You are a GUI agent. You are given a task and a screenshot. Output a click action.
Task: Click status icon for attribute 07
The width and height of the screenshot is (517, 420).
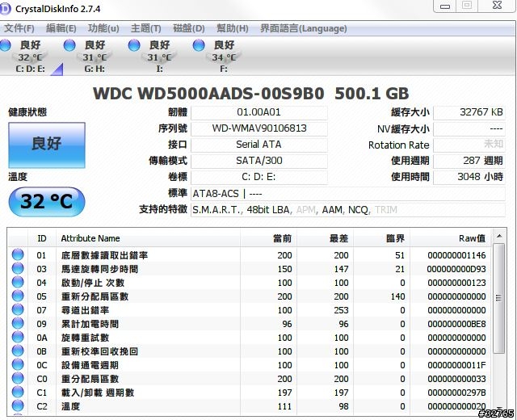[18, 310]
